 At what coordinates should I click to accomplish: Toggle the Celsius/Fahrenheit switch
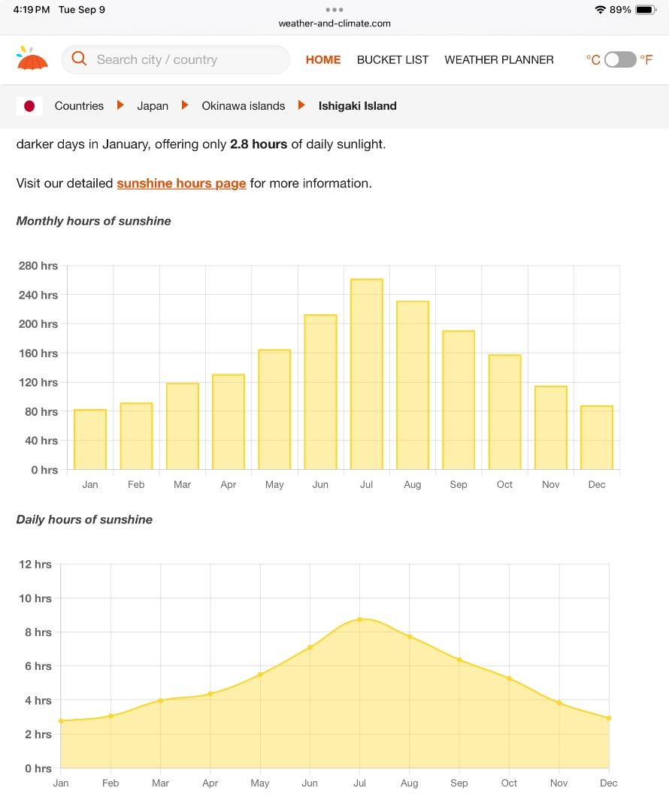620,59
